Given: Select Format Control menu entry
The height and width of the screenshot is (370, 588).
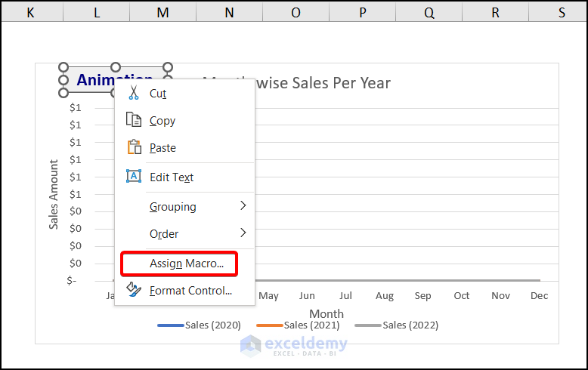Looking at the screenshot, I should [190, 291].
